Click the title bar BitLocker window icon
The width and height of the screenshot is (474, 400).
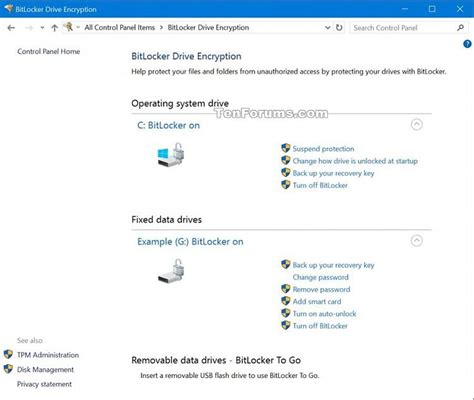tap(8, 9)
